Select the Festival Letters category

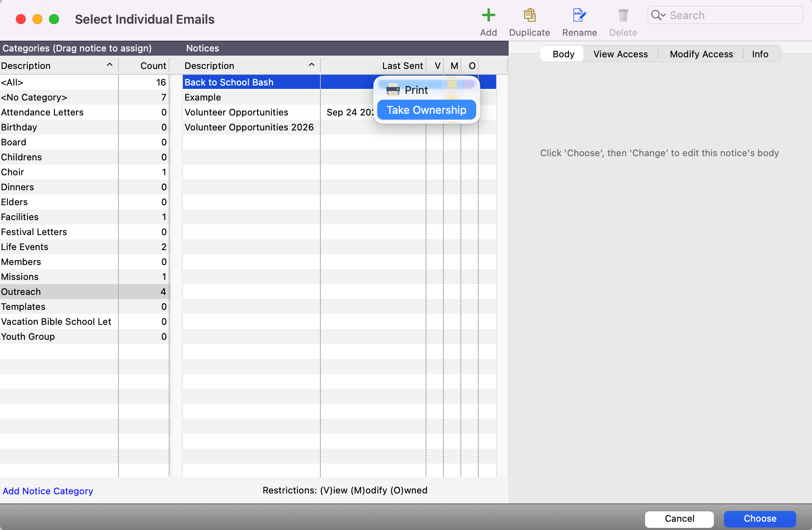(x=84, y=232)
